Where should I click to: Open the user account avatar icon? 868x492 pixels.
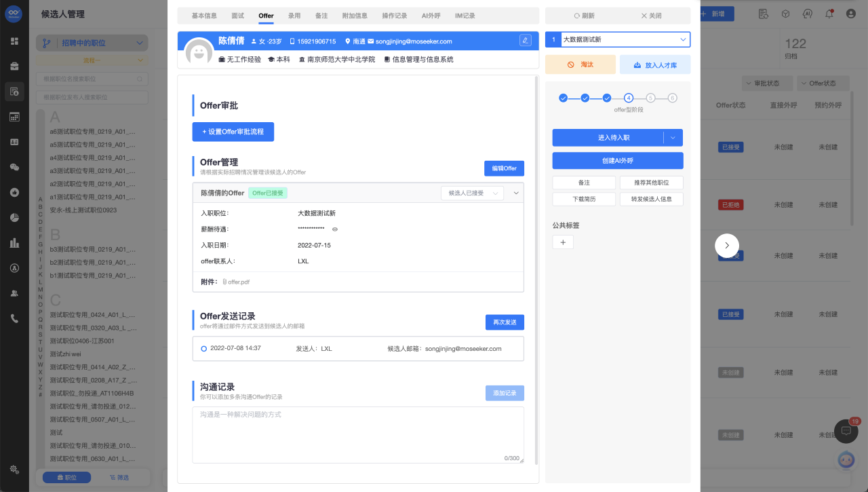[x=850, y=14]
